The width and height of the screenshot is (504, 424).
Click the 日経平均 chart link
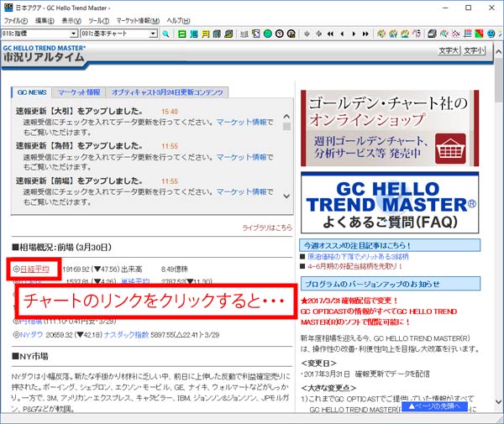point(34,270)
